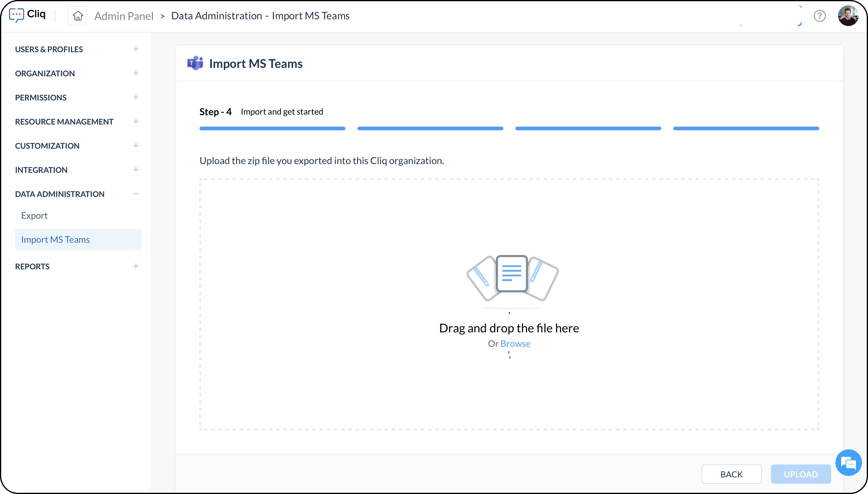The image size is (868, 494).
Task: Click 'Import and get started' text
Action: (282, 112)
